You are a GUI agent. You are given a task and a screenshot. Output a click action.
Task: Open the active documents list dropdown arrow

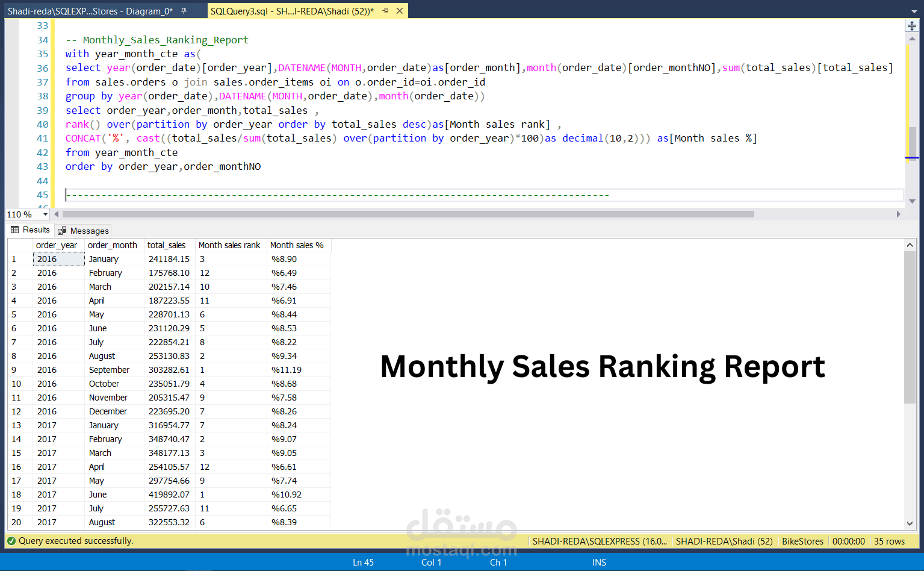coord(914,11)
